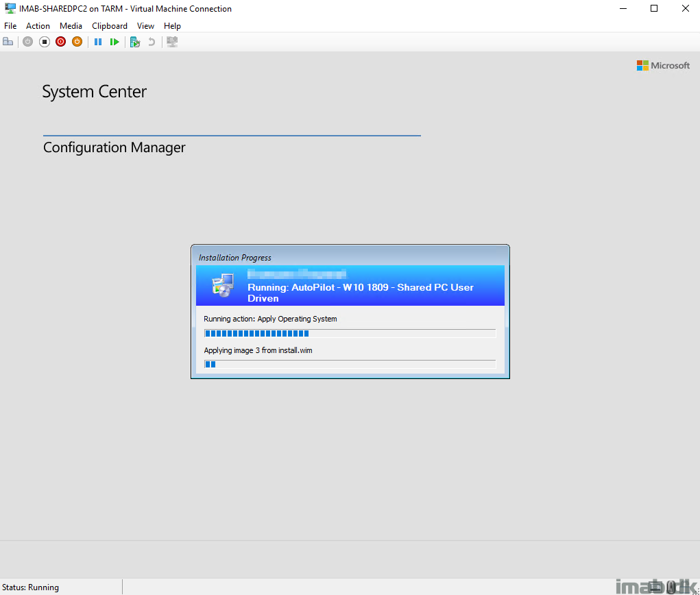Click the Revert toolbar icon

(152, 42)
